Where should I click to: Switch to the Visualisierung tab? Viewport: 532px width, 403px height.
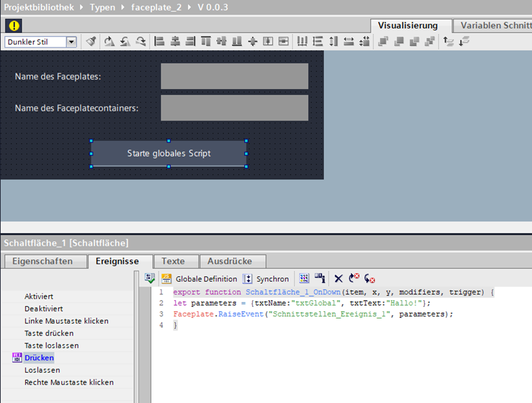(408, 26)
